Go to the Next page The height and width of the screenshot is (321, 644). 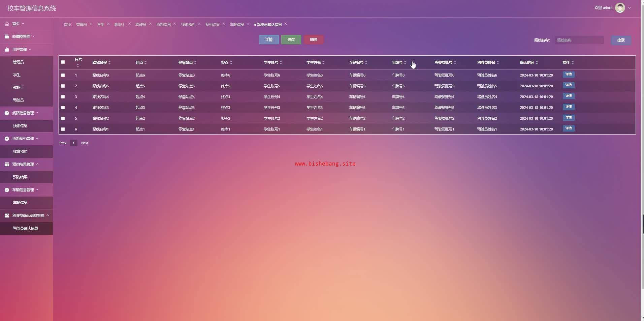[x=85, y=143]
